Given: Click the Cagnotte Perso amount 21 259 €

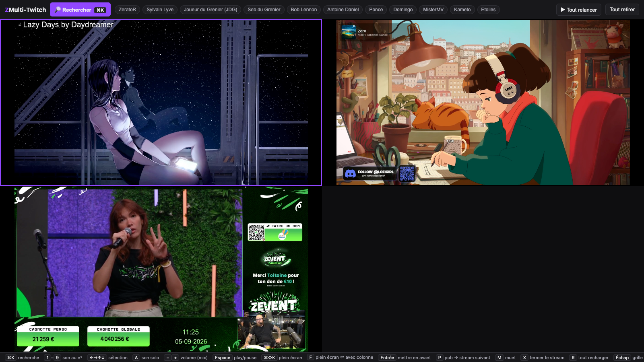Looking at the screenshot, I should coord(43,339).
